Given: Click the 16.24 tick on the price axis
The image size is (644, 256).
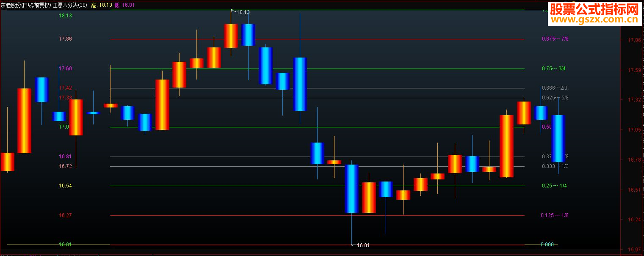Looking at the screenshot, I should (635, 220).
